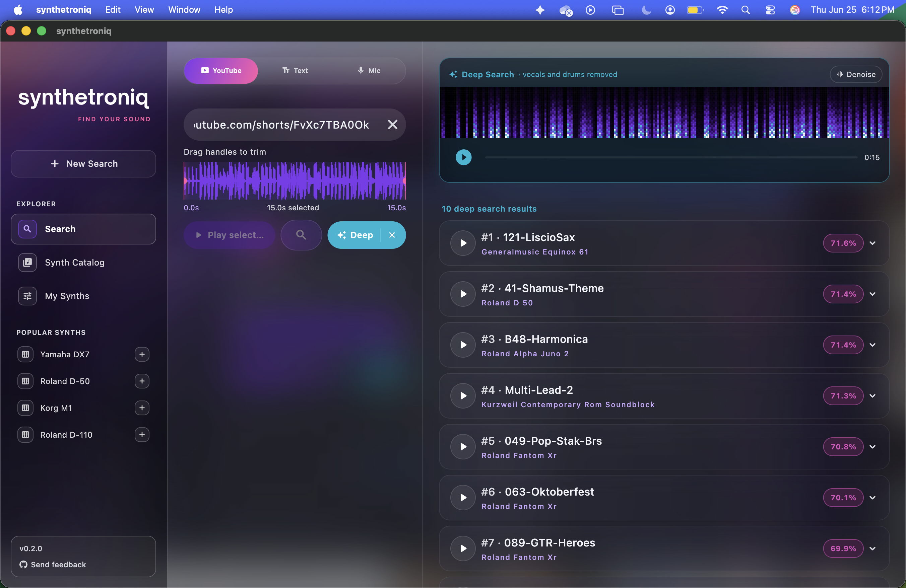Viewport: 906px width, 588px height.
Task: Open the Yamaha DX7 popular synth
Action: (x=65, y=355)
